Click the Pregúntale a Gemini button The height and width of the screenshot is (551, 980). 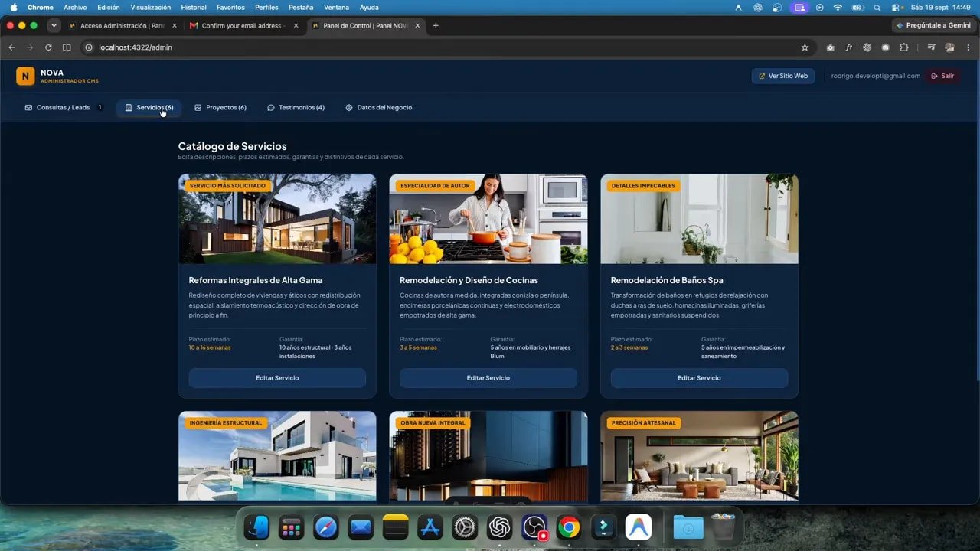click(x=933, y=25)
